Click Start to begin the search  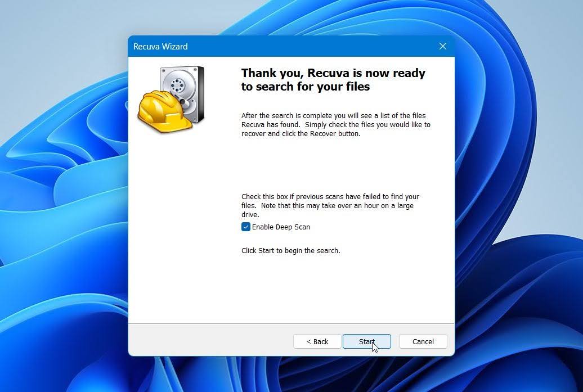(x=366, y=341)
